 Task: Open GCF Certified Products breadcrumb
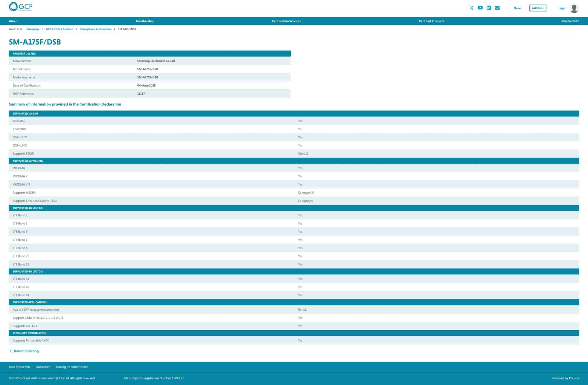coord(59,29)
